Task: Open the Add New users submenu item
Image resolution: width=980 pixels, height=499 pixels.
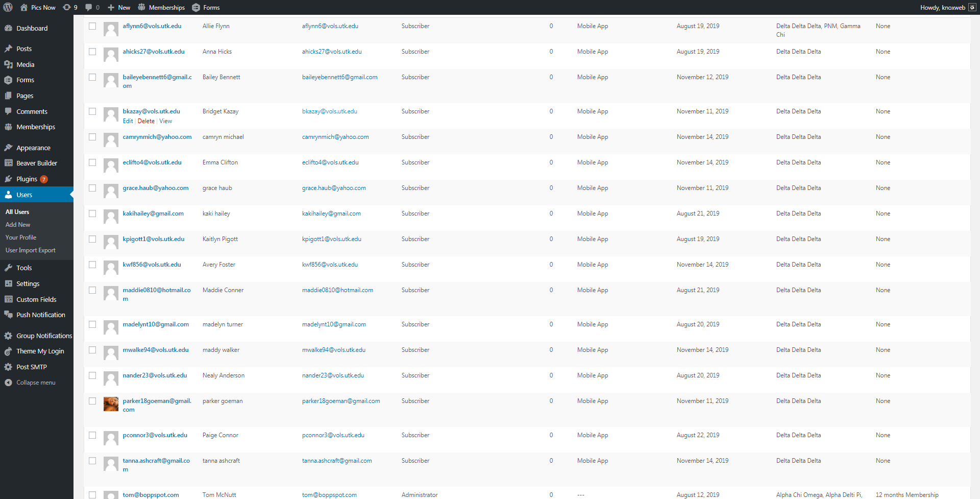Action: pyautogui.click(x=18, y=225)
